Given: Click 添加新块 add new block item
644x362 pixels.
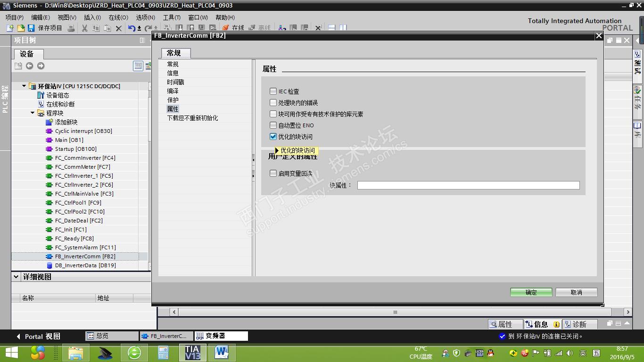Looking at the screenshot, I should pos(66,122).
